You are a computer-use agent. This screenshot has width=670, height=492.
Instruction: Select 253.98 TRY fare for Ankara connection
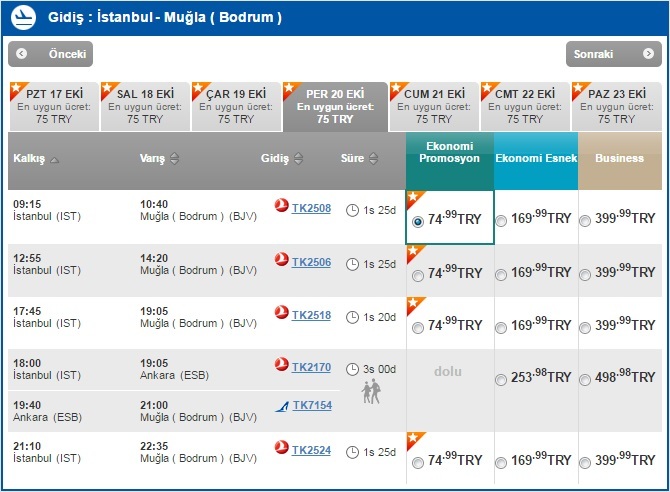click(501, 380)
